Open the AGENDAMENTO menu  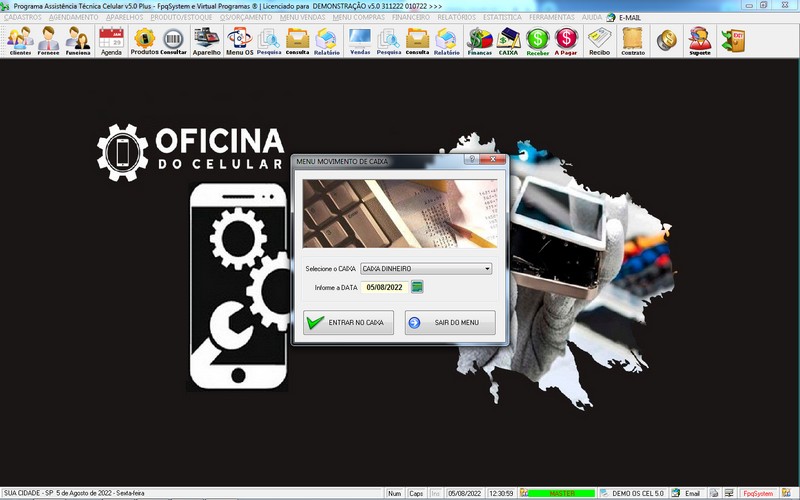click(x=74, y=17)
